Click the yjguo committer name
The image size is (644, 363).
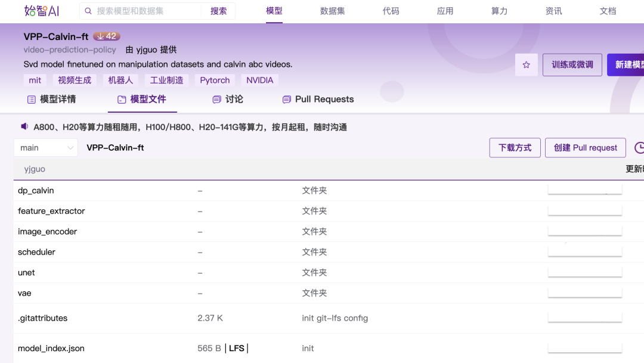35,169
